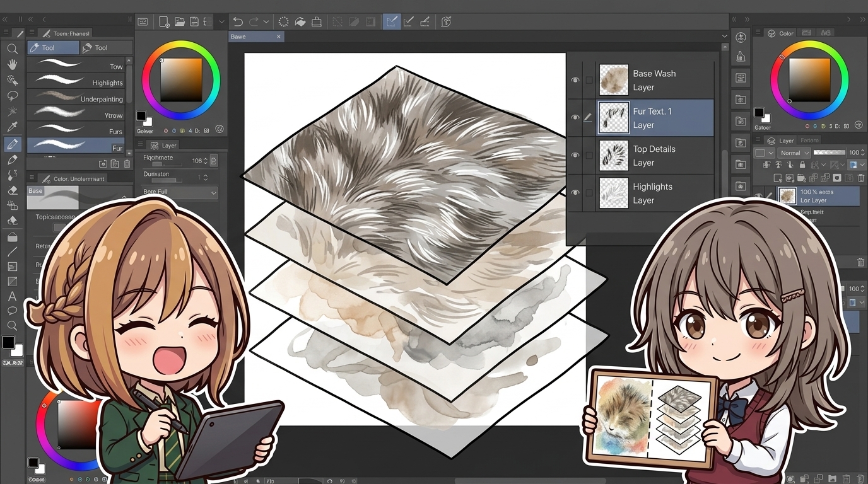Open the Color tab in right panel
This screenshot has height=484, width=868.
(x=781, y=33)
